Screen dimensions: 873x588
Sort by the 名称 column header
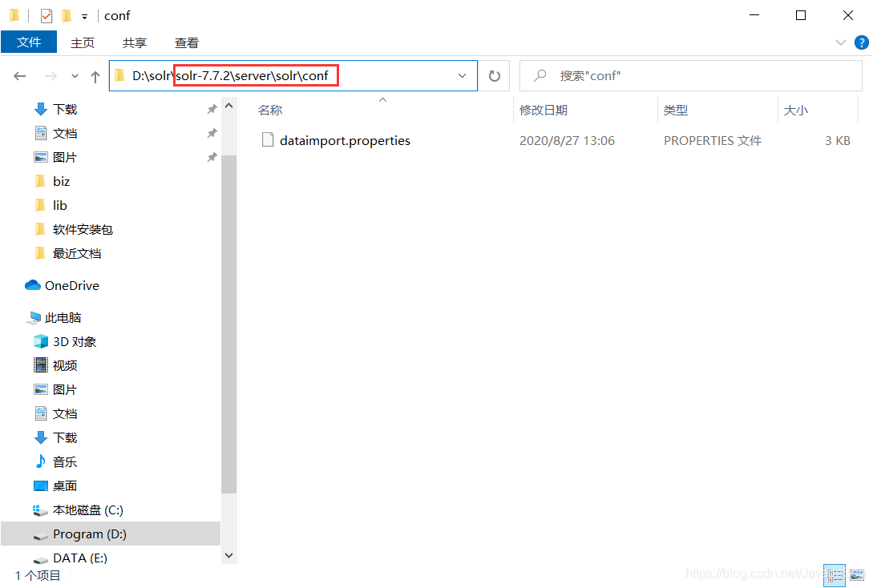click(x=271, y=110)
